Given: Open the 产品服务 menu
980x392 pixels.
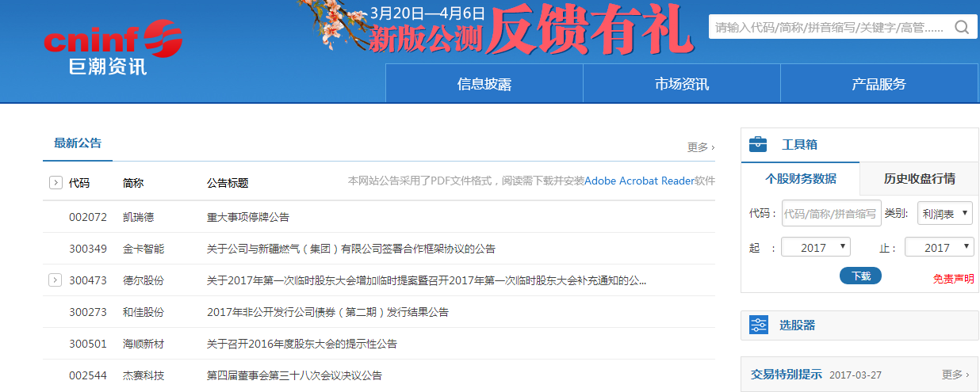Looking at the screenshot, I should point(879,84).
